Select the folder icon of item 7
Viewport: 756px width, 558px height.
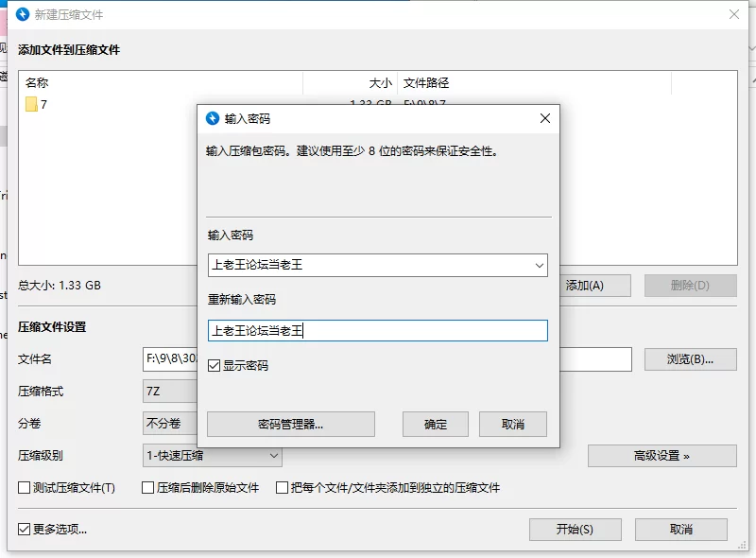(31, 104)
